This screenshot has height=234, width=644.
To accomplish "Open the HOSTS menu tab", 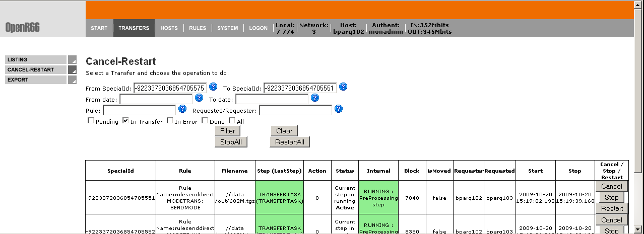I will (169, 28).
